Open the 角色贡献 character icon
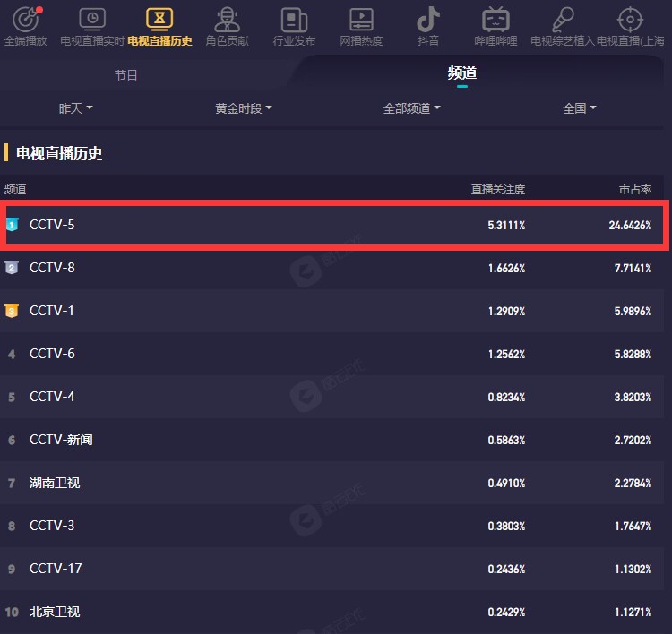 click(x=228, y=20)
